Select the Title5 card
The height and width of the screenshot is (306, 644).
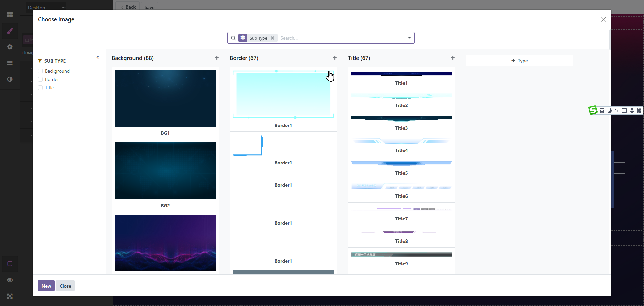click(x=401, y=168)
